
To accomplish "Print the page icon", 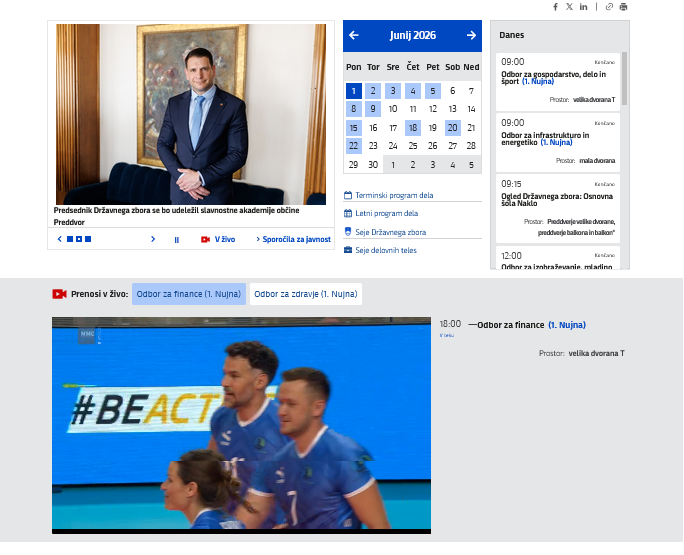I will (x=623, y=7).
